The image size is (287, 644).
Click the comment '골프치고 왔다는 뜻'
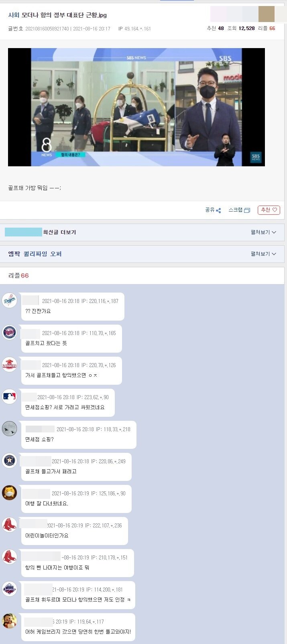tap(46, 343)
